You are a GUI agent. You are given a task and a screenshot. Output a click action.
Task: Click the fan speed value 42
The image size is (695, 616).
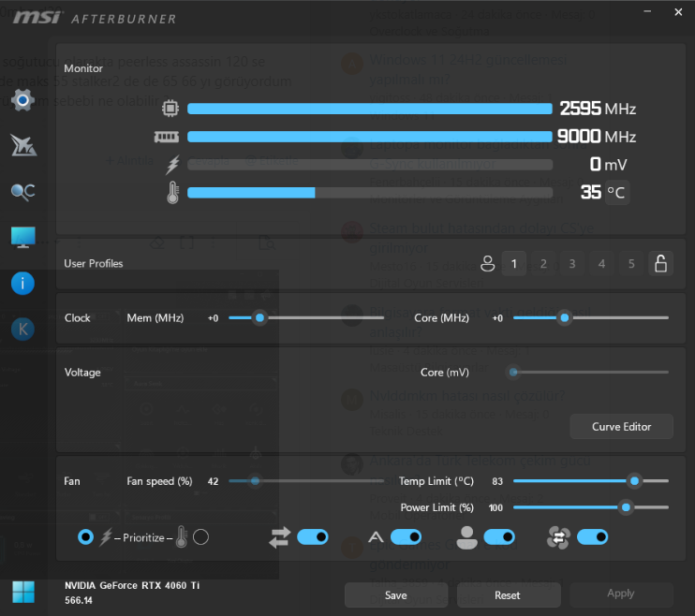214,481
